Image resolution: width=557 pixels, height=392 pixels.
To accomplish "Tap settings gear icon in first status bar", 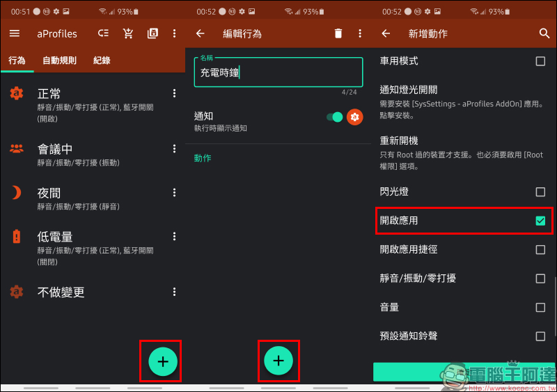I will click(x=56, y=12).
